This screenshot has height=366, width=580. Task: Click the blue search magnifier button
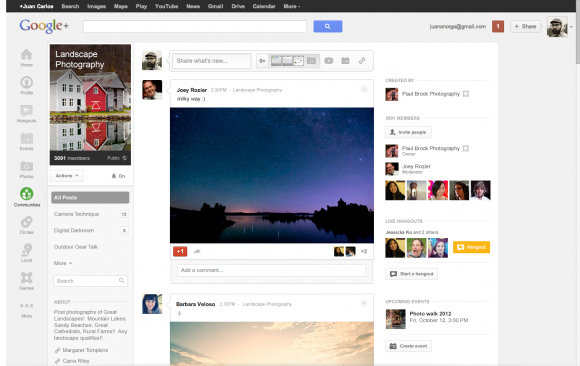[x=327, y=26]
